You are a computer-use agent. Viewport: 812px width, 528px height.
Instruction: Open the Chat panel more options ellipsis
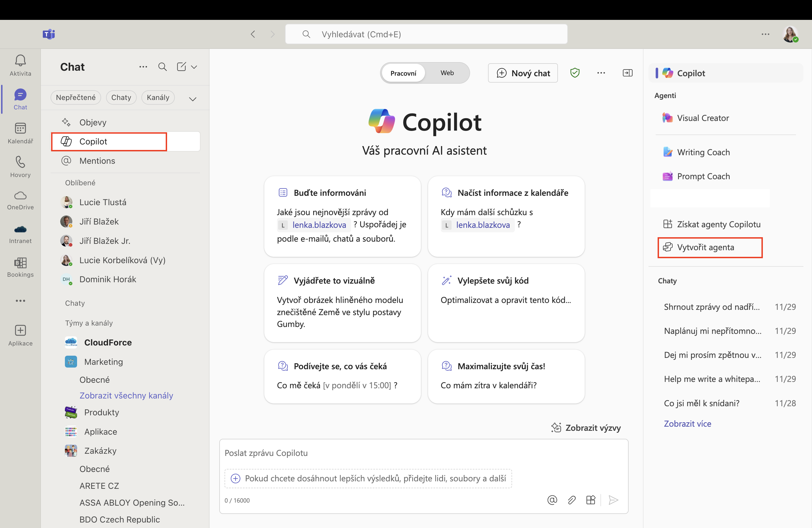click(143, 67)
